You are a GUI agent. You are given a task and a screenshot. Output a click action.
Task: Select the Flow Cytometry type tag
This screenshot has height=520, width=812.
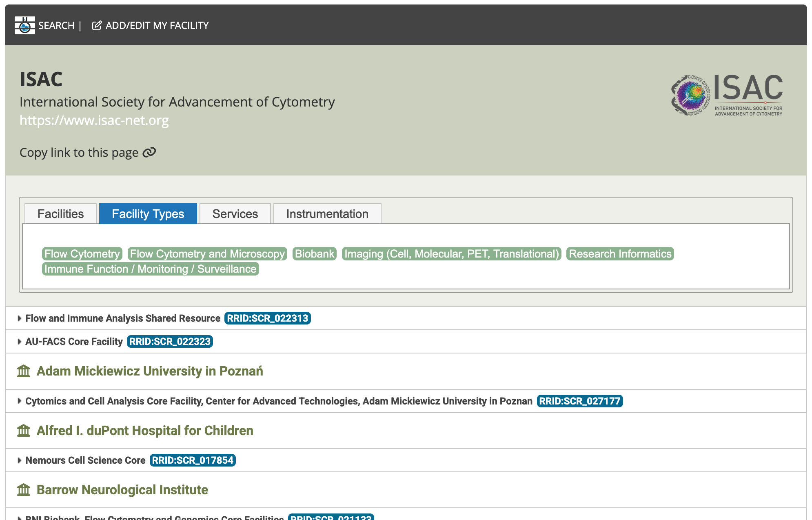pos(82,254)
